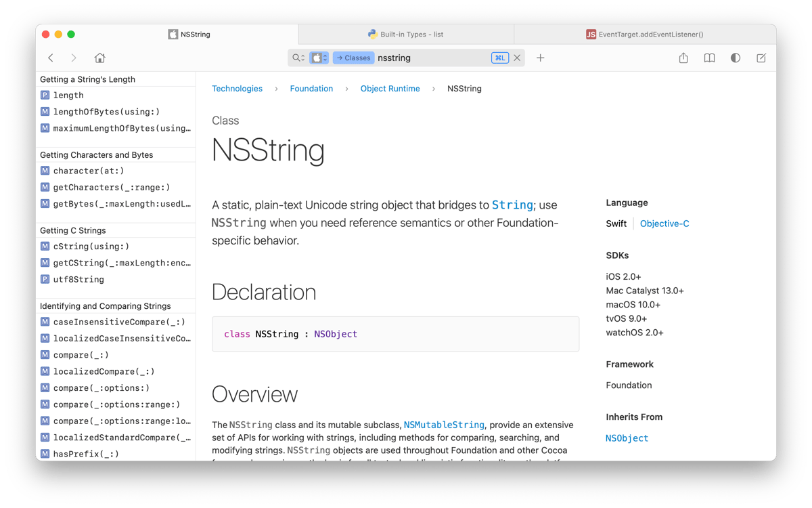
Task: Open the magnifier search options dropdown
Action: [x=298, y=58]
